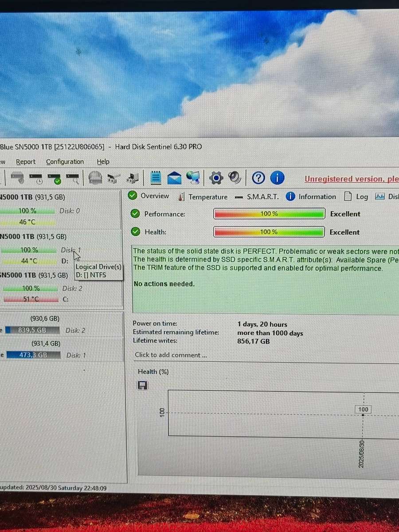Click the save icon under Health (%) chart
The width and height of the screenshot is (399, 532).
[x=142, y=385]
